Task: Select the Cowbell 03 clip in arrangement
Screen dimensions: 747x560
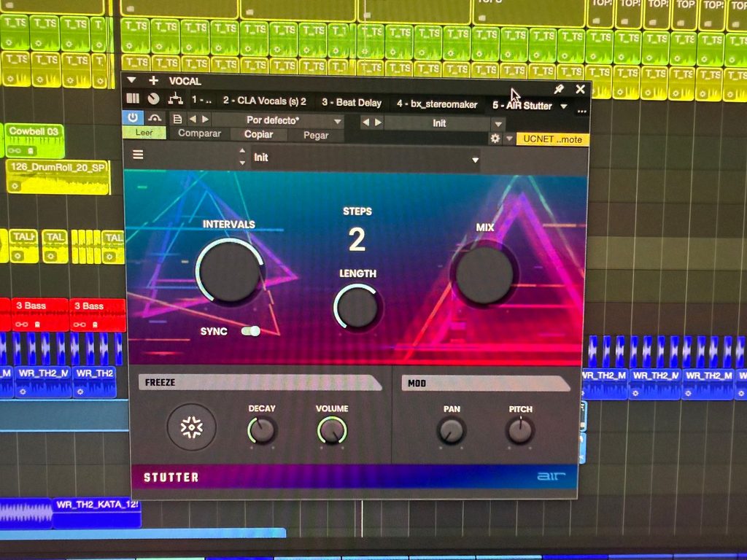Action: 34,141
